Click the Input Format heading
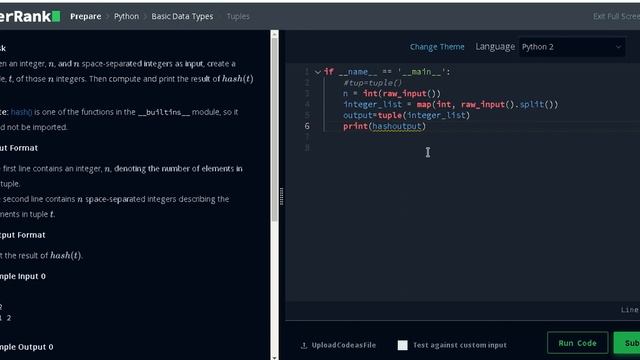This screenshot has width=640, height=360. point(19,148)
